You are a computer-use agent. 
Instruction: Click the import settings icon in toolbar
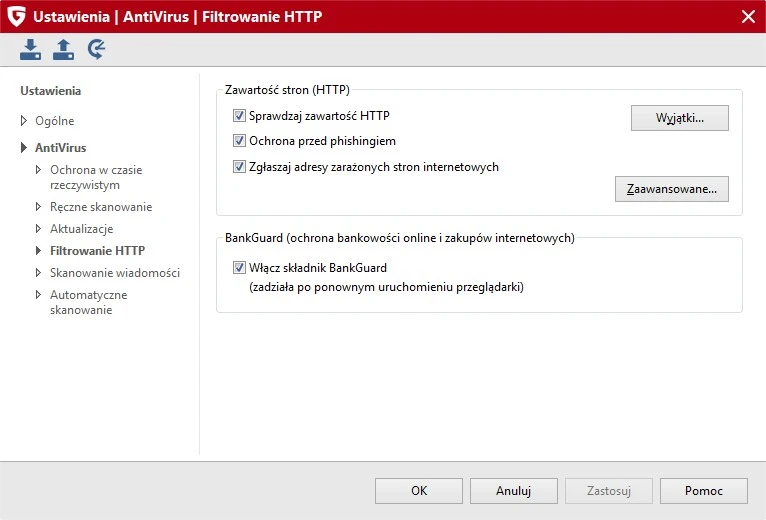tap(31, 49)
